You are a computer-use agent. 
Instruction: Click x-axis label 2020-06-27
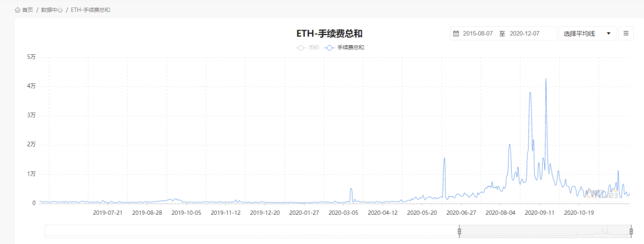coord(461,213)
